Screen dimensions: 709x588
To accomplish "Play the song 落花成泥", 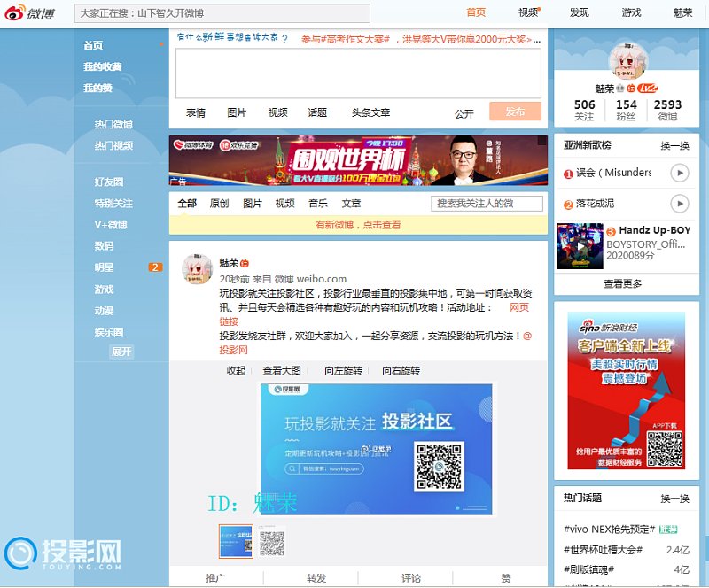I will tap(679, 204).
